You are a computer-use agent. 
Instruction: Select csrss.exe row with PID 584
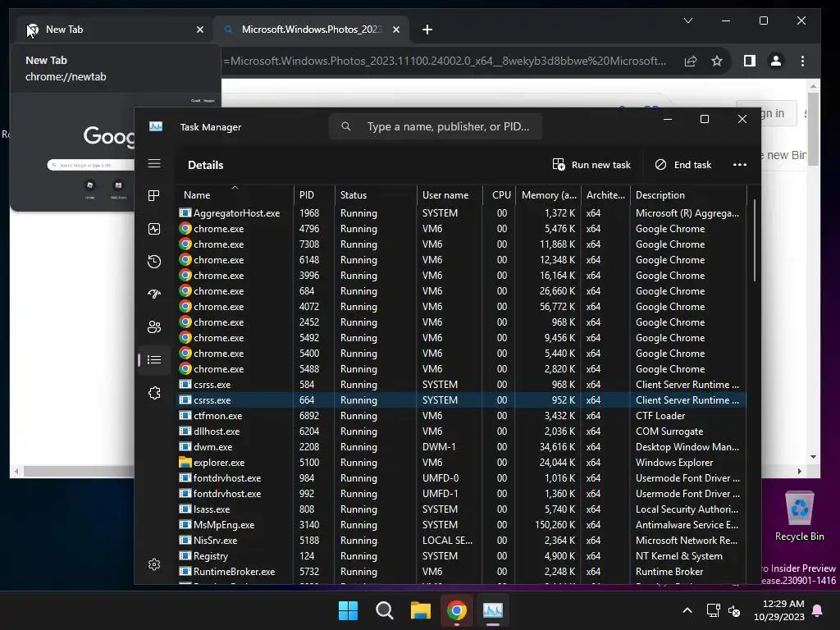pyautogui.click(x=461, y=385)
